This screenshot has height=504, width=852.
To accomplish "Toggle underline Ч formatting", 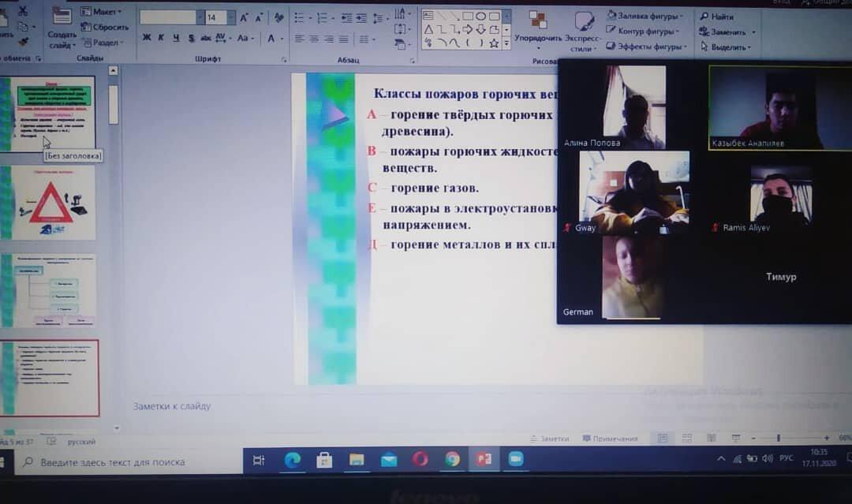I will 175,38.
